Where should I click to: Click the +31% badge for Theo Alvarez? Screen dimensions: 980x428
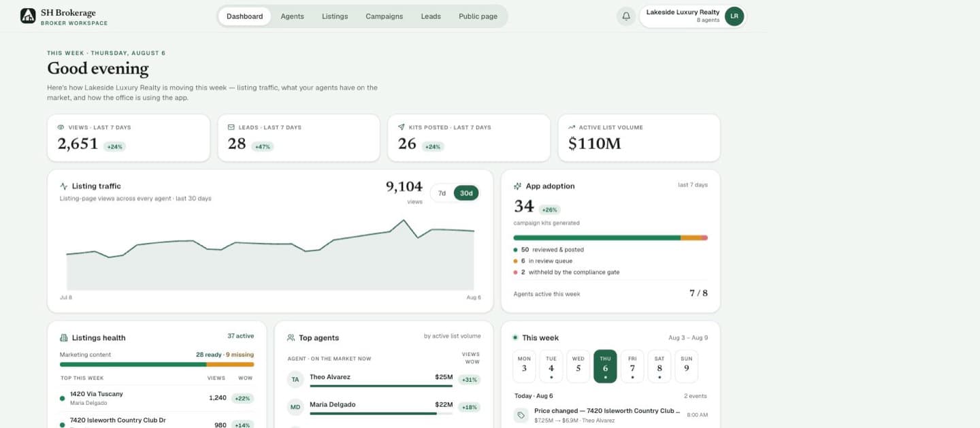[470, 380]
